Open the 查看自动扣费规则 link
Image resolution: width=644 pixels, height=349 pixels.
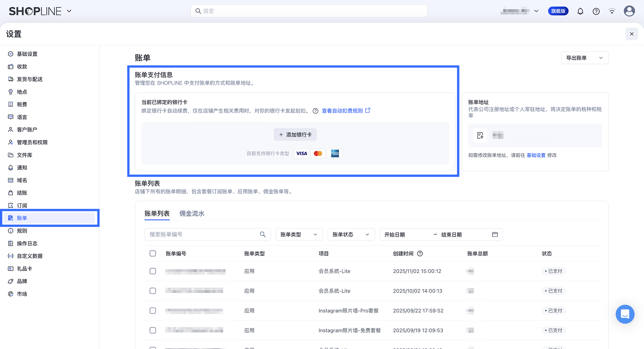(x=342, y=110)
